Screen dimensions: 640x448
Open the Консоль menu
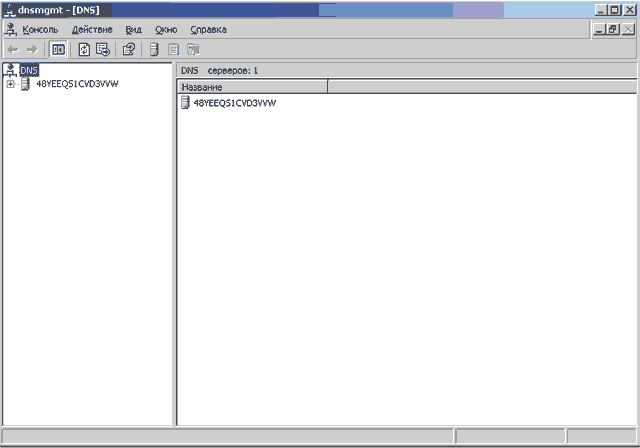(40, 30)
